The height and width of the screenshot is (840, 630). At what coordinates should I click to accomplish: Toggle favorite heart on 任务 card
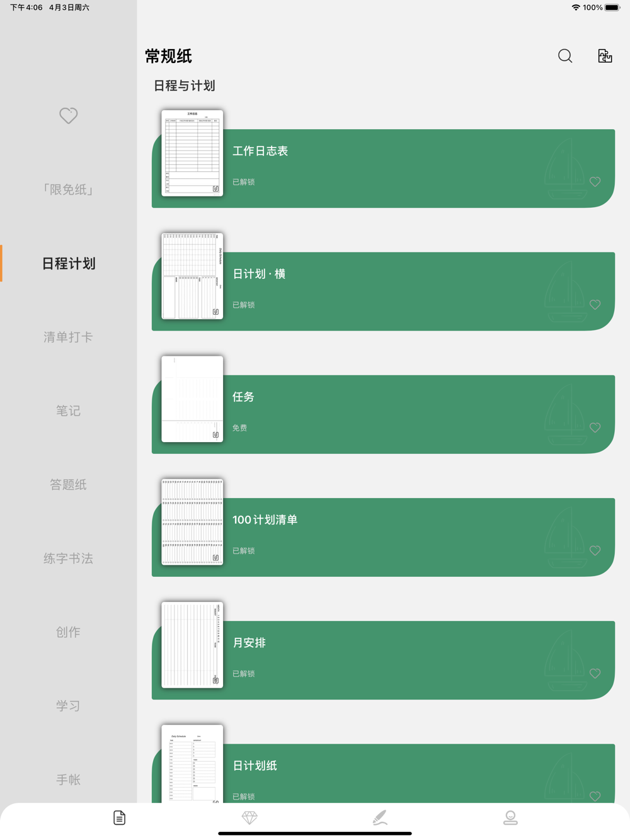(595, 428)
